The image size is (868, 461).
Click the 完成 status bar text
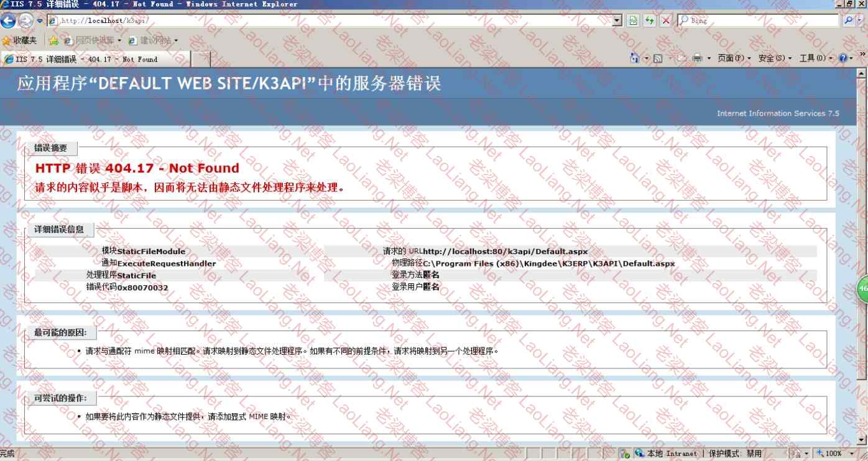coord(7,454)
